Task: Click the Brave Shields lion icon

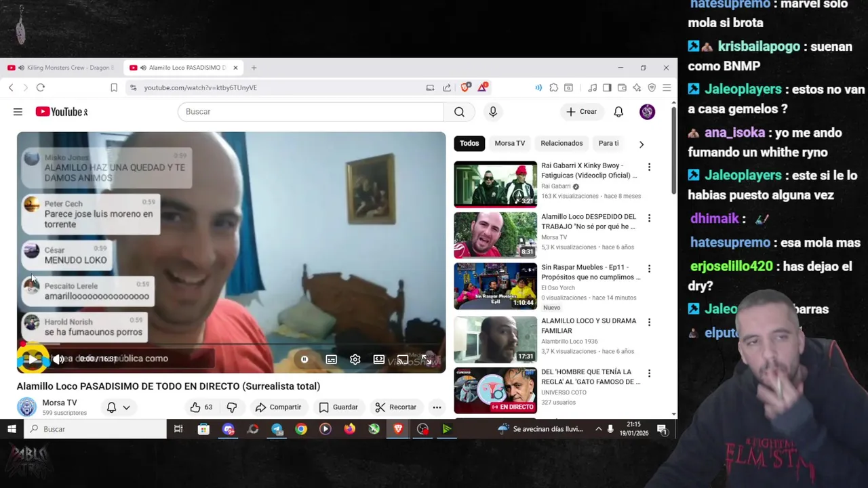Action: point(465,87)
